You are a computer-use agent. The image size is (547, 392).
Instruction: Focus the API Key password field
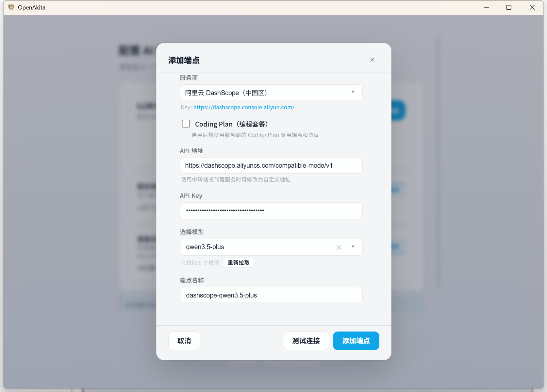(271, 211)
